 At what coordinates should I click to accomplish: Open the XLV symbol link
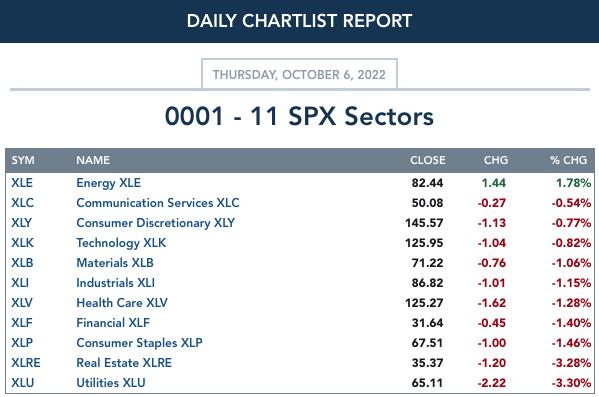[22, 303]
